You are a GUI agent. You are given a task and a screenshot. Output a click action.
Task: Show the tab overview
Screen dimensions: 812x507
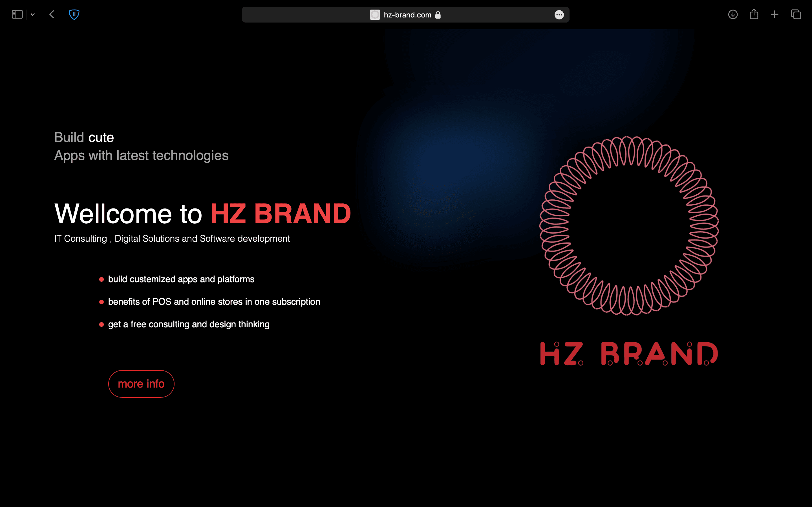[x=796, y=14]
